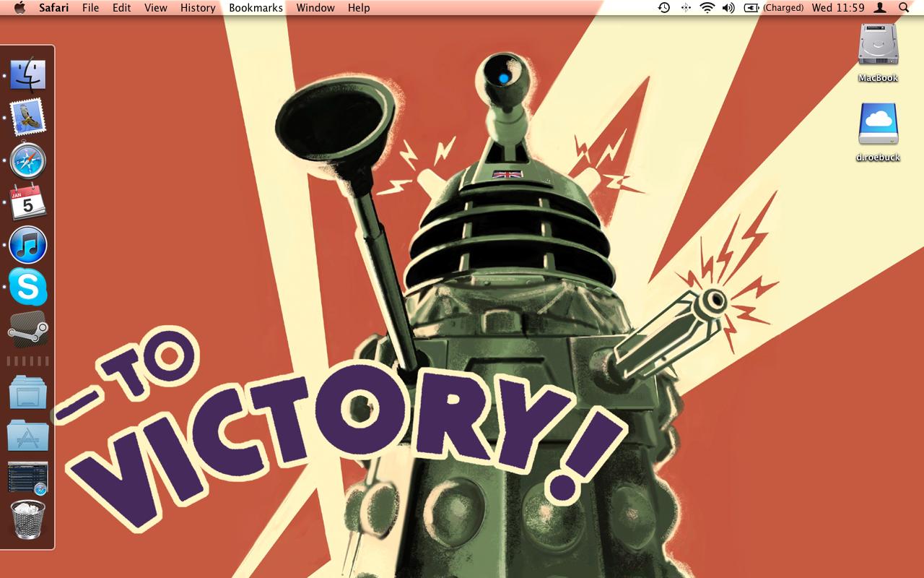
Task: Click the "(Charged)" battery text
Action: click(x=783, y=7)
